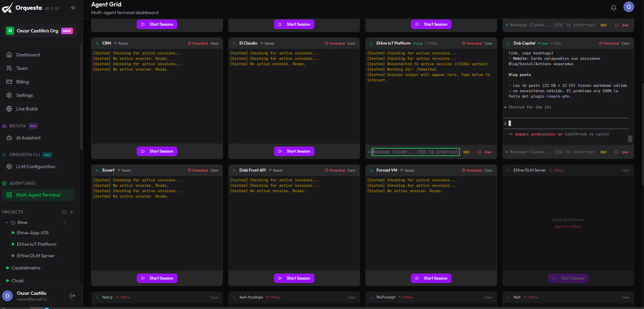This screenshot has height=309, width=644.
Task: Click the Batuta section robot icon
Action: click(x=4, y=126)
